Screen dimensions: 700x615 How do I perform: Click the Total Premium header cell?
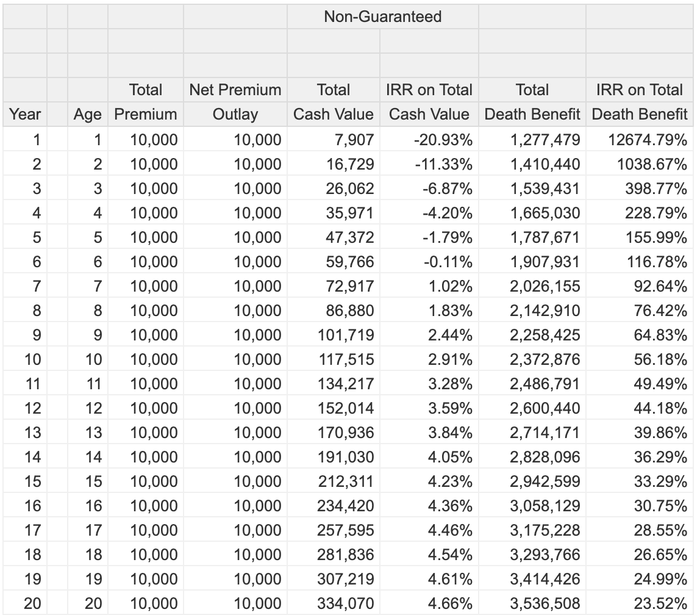click(x=146, y=102)
